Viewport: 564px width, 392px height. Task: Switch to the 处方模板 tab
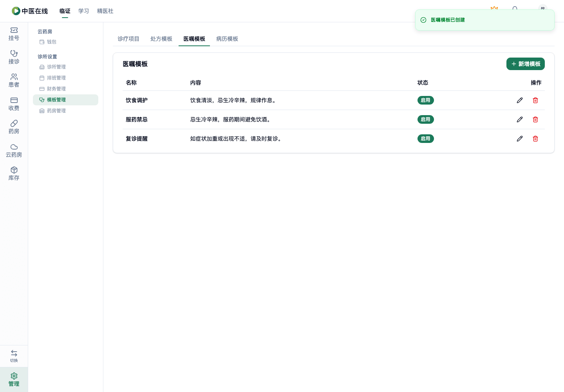click(161, 39)
